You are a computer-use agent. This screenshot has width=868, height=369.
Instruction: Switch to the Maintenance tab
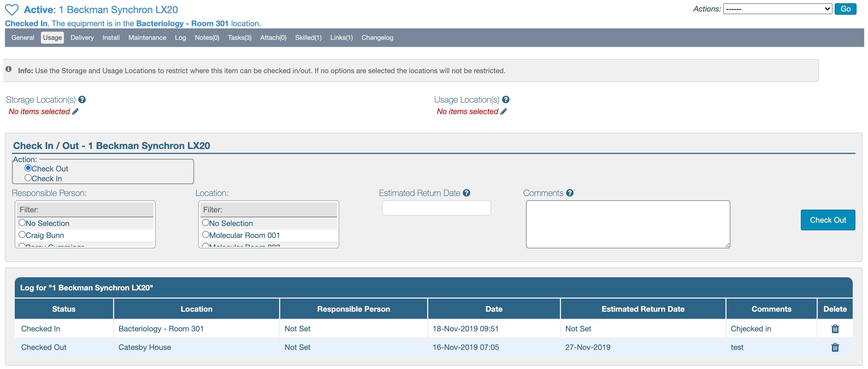pyautogui.click(x=147, y=38)
